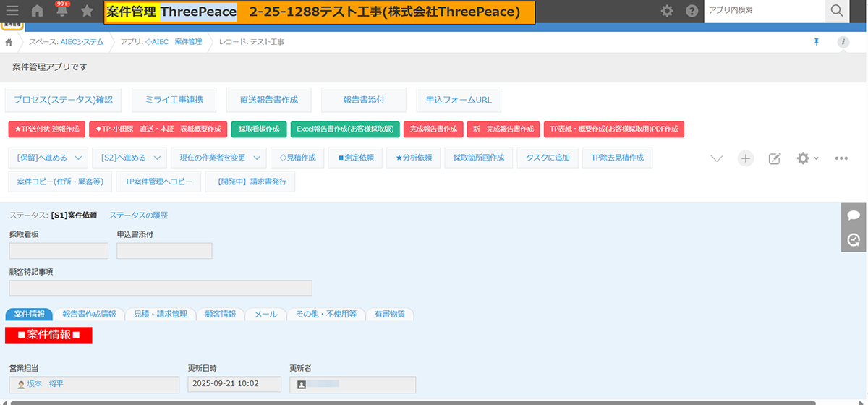Open the hamburger main menu
This screenshot has height=405, width=868.
pyautogui.click(x=12, y=11)
